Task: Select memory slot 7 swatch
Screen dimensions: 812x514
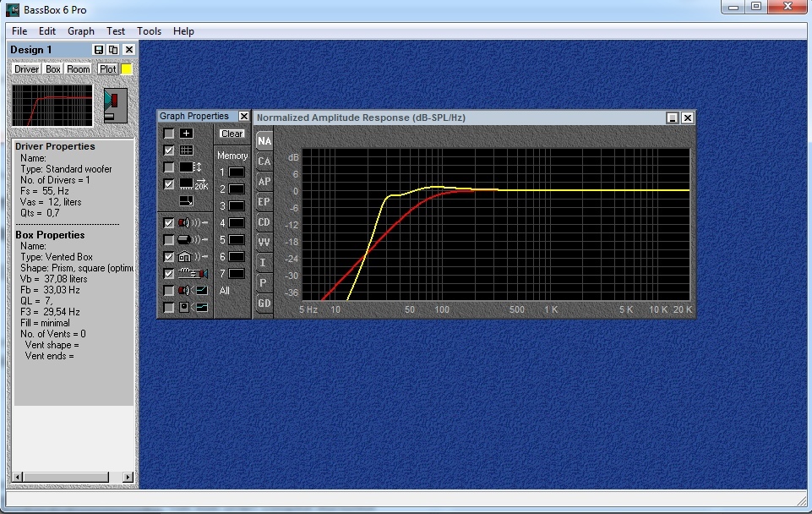Action: [x=237, y=274]
